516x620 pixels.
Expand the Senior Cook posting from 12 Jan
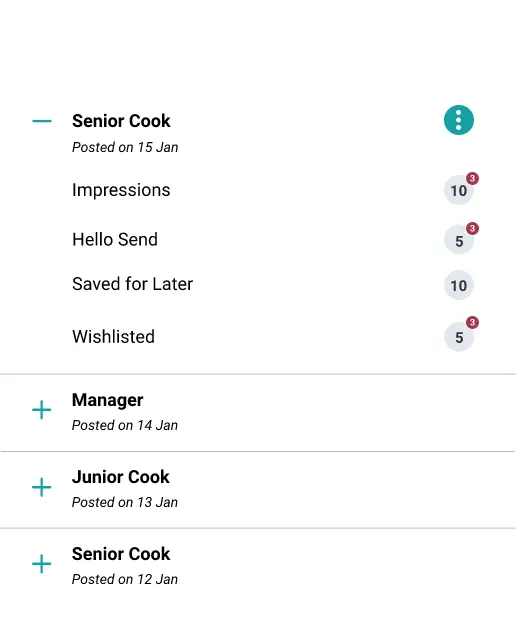(42, 564)
